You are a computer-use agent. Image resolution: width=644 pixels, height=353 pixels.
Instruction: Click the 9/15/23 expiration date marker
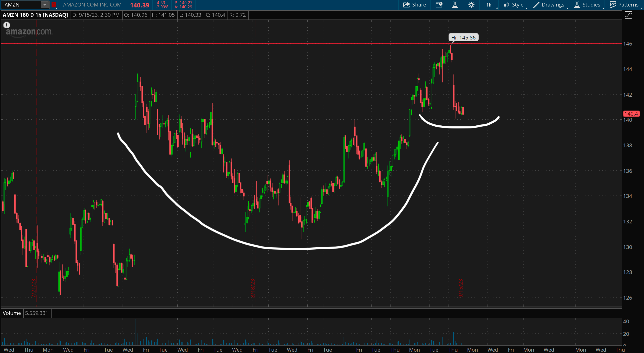click(x=461, y=288)
